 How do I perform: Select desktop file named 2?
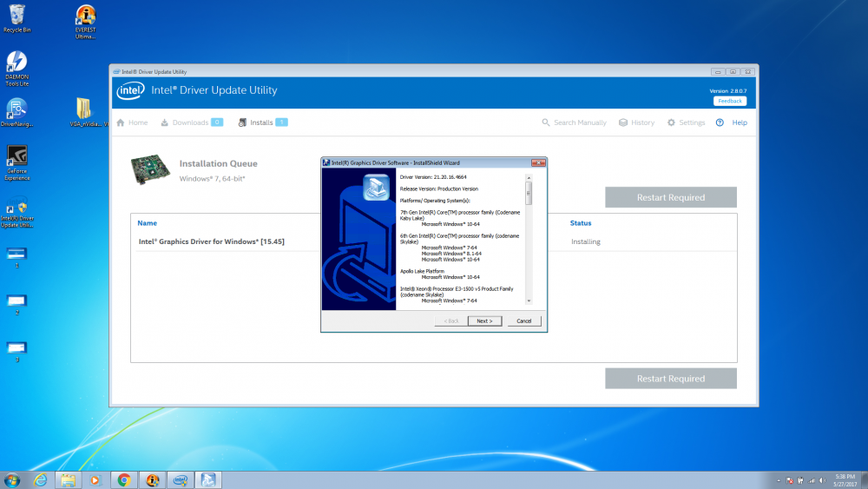16,305
